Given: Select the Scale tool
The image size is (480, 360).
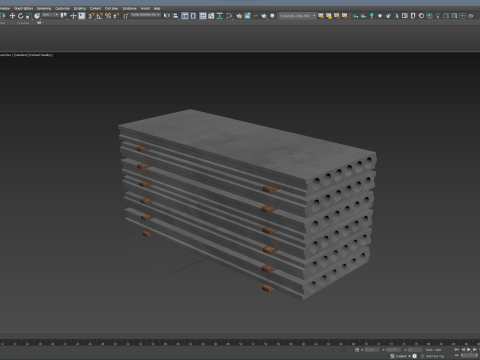Looking at the screenshot, I should (29, 16).
